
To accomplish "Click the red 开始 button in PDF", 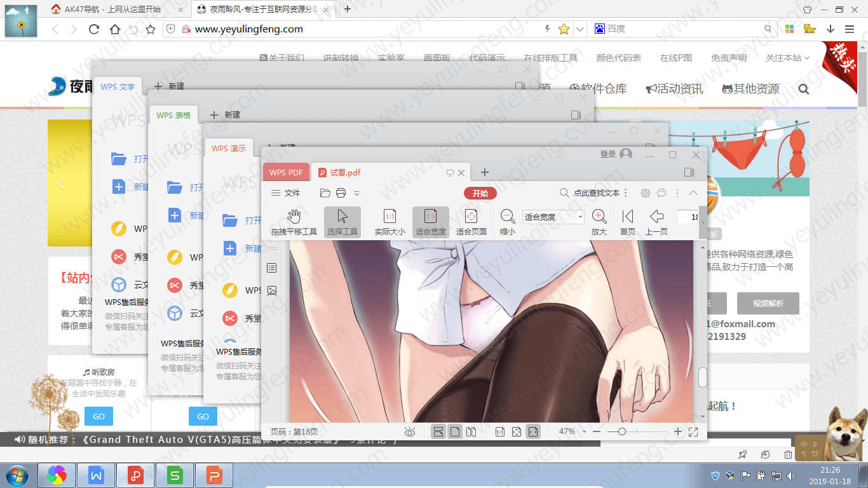I will pyautogui.click(x=480, y=193).
